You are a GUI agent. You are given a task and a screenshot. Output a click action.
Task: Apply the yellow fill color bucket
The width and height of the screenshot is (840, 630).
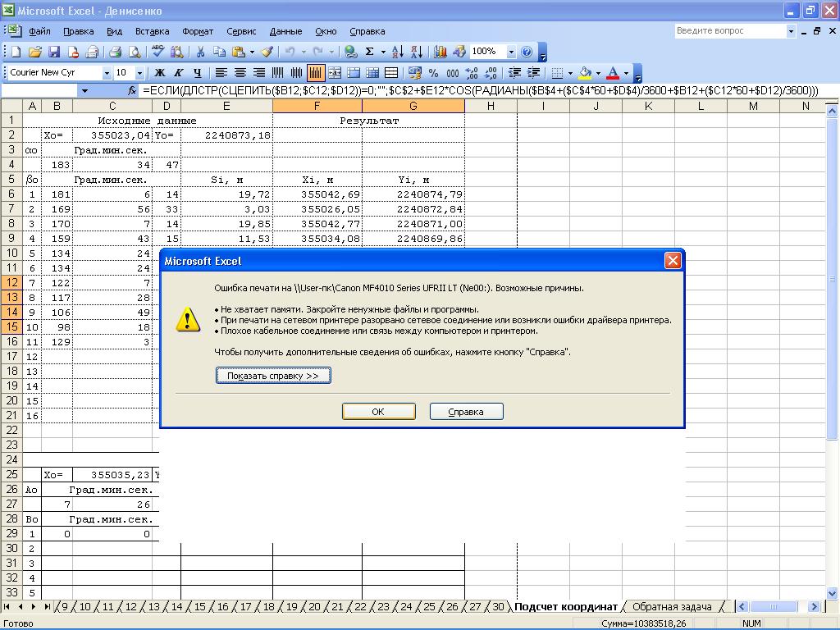point(586,73)
